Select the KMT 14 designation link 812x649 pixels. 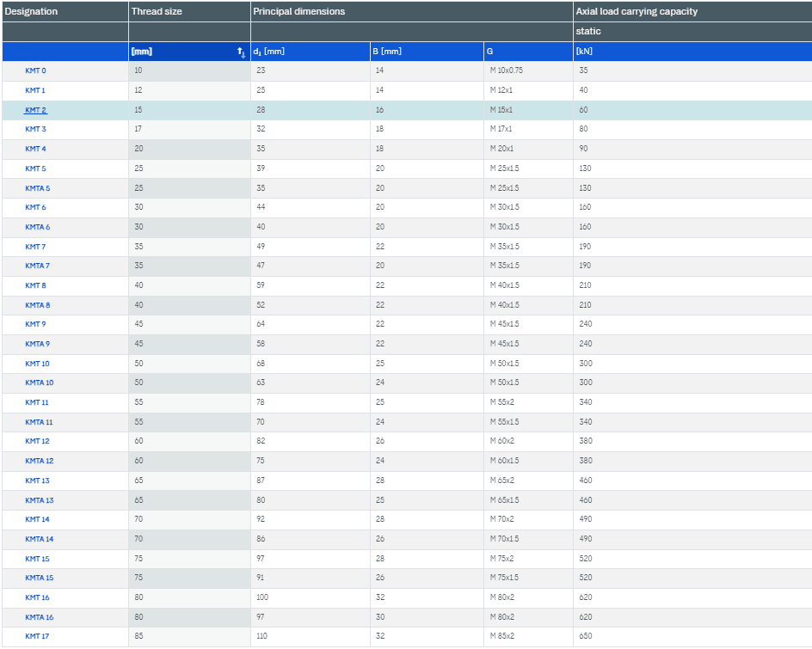coord(37,519)
